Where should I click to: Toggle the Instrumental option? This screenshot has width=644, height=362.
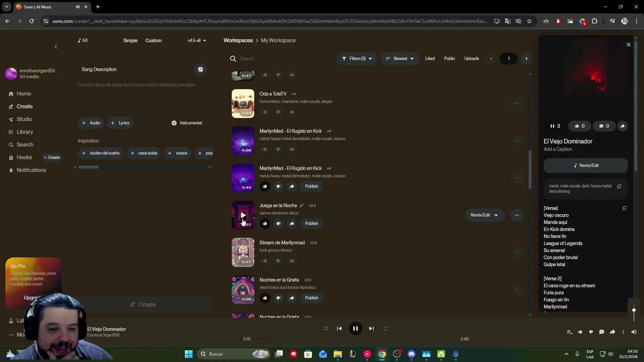187,123
